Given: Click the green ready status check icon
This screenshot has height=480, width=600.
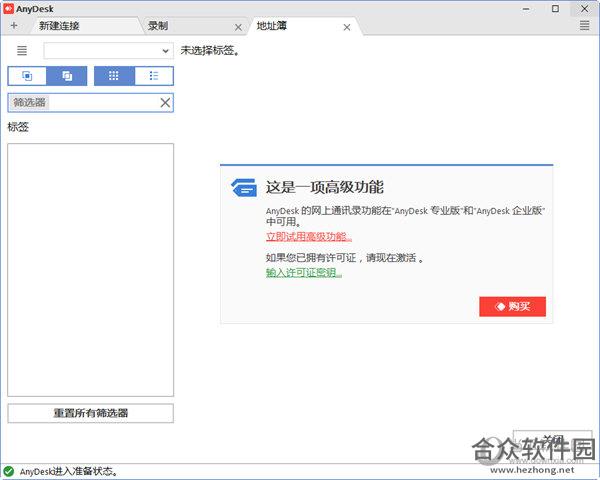Looking at the screenshot, I should [9, 472].
